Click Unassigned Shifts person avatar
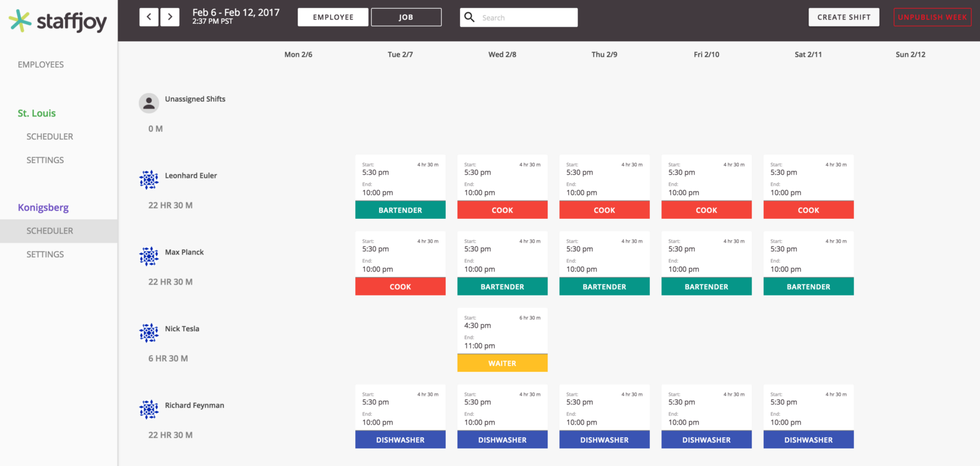The height and width of the screenshot is (466, 980). click(149, 104)
